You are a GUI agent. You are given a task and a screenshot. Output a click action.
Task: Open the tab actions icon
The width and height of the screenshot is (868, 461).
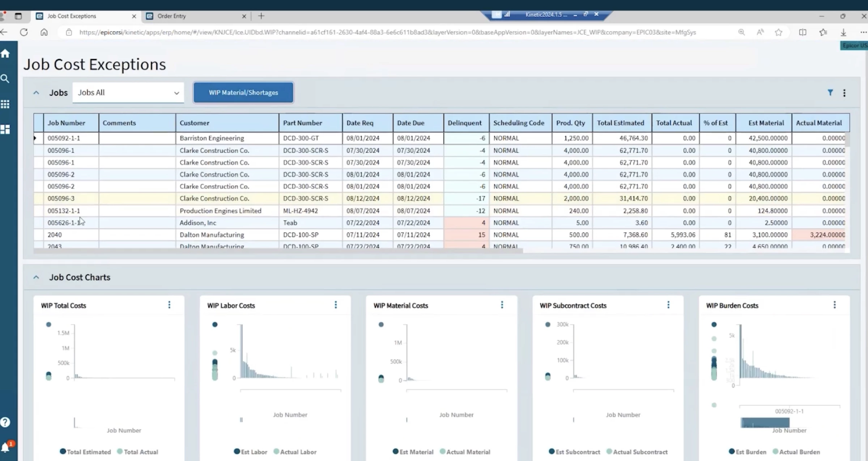tap(18, 16)
